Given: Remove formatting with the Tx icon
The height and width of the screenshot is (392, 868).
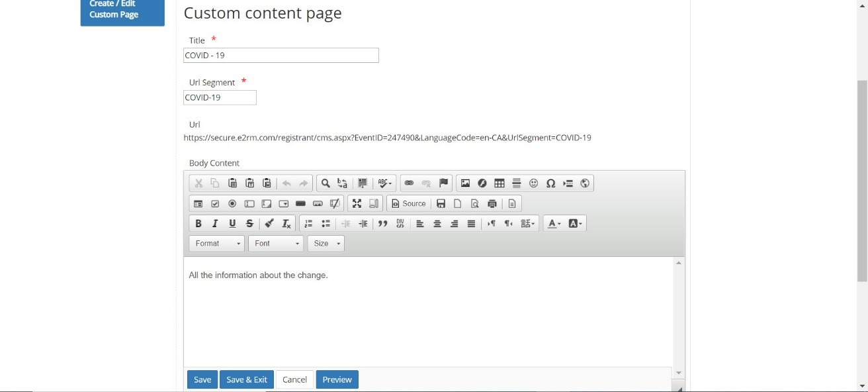Looking at the screenshot, I should coord(286,223).
